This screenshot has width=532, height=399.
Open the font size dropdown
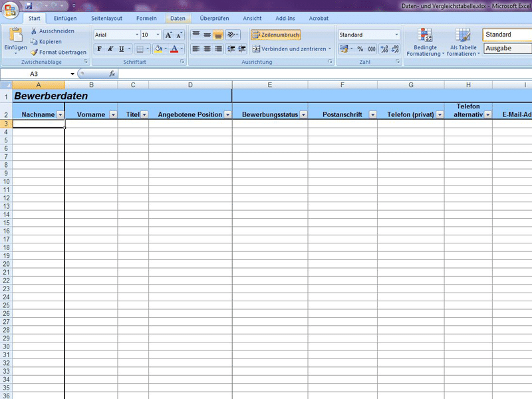(x=158, y=35)
